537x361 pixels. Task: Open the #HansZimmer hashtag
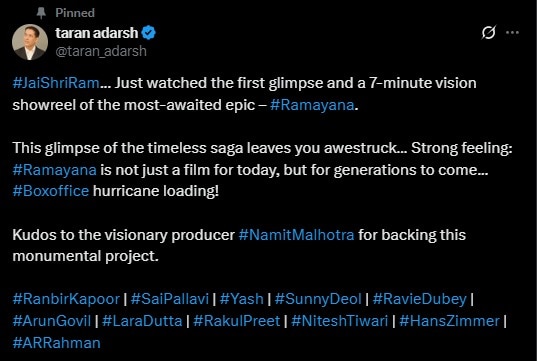click(x=449, y=321)
